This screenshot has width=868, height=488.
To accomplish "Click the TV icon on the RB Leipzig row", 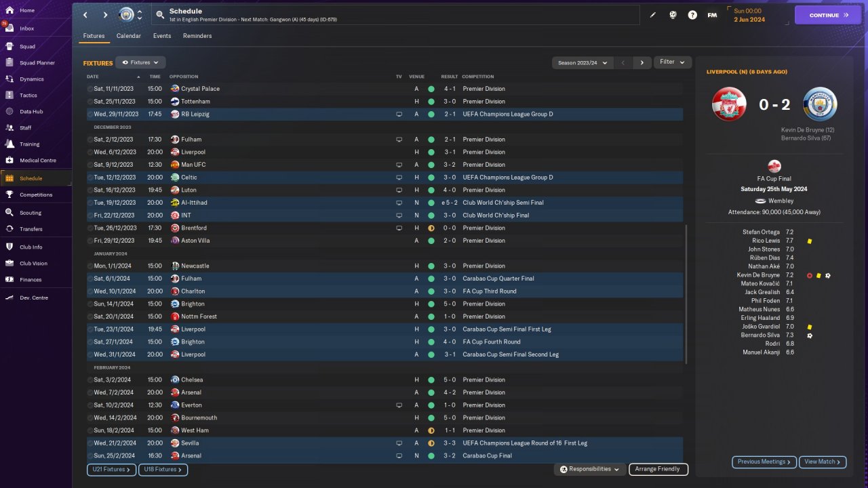I will [399, 115].
